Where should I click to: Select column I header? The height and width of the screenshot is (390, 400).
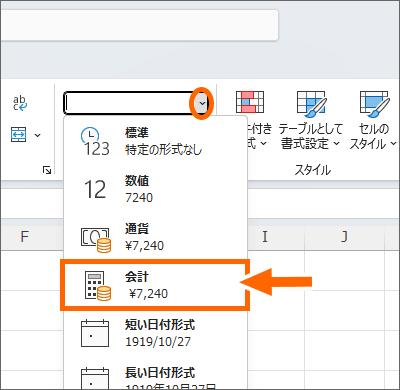pyautogui.click(x=265, y=237)
